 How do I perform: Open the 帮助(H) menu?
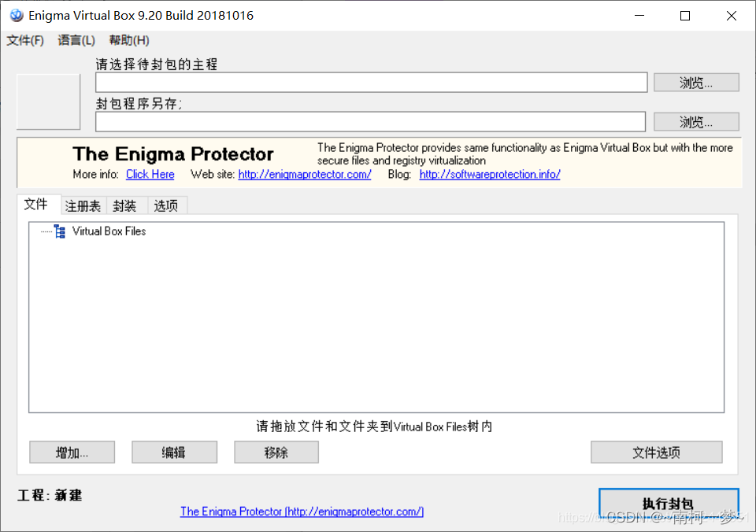[x=129, y=40]
